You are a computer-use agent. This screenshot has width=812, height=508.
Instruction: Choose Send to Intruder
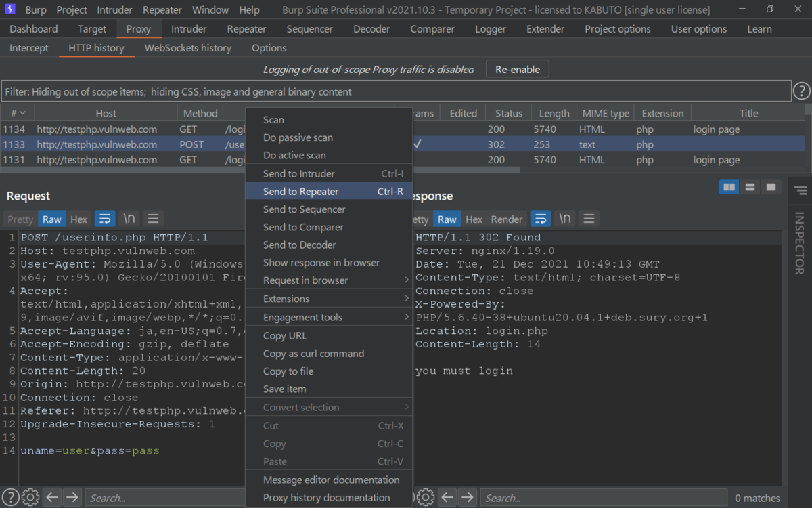pyautogui.click(x=329, y=173)
